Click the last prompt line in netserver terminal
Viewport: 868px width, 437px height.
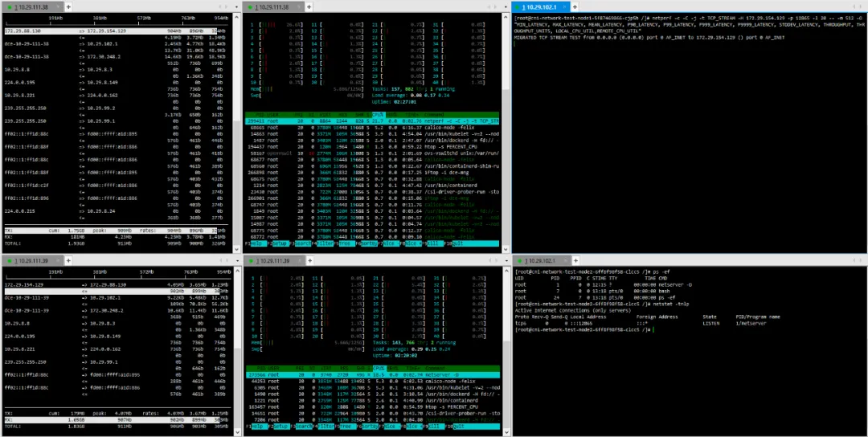[x=584, y=329]
